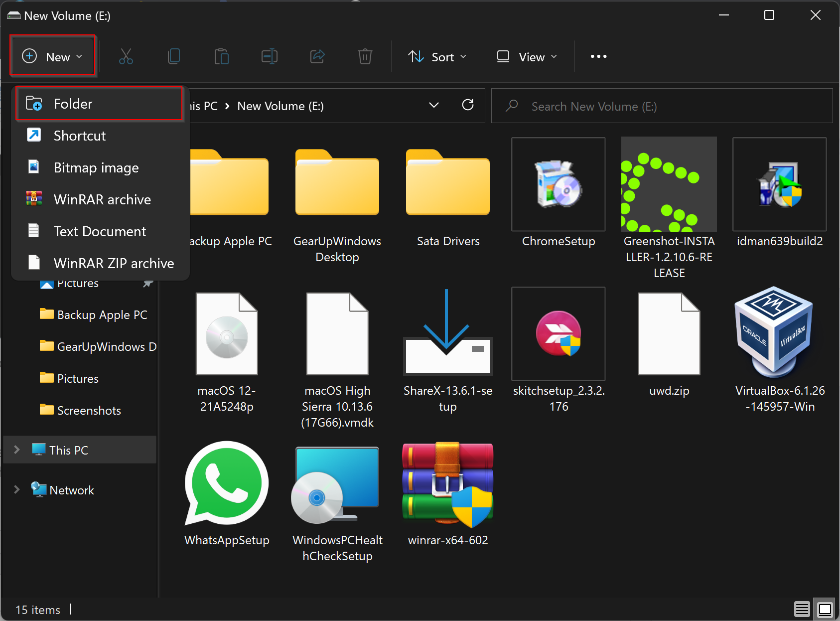Select the Sata Drivers folder
The height and width of the screenshot is (621, 840).
[x=448, y=182]
